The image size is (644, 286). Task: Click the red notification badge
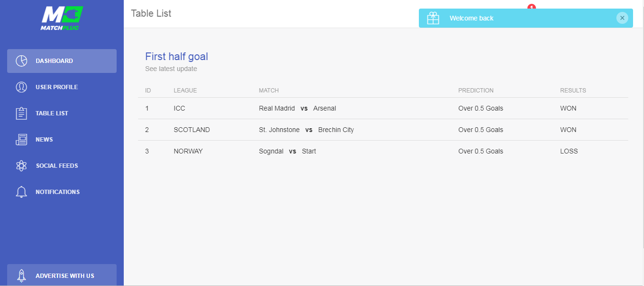532,7
